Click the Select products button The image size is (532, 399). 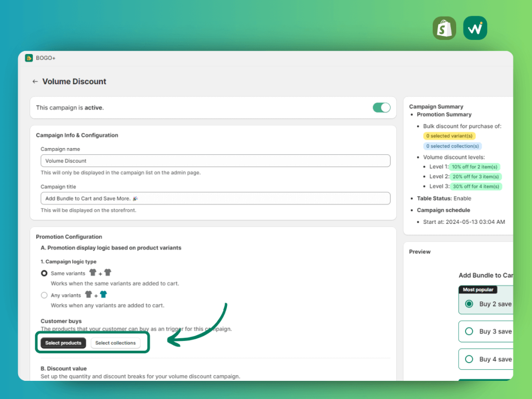(63, 343)
